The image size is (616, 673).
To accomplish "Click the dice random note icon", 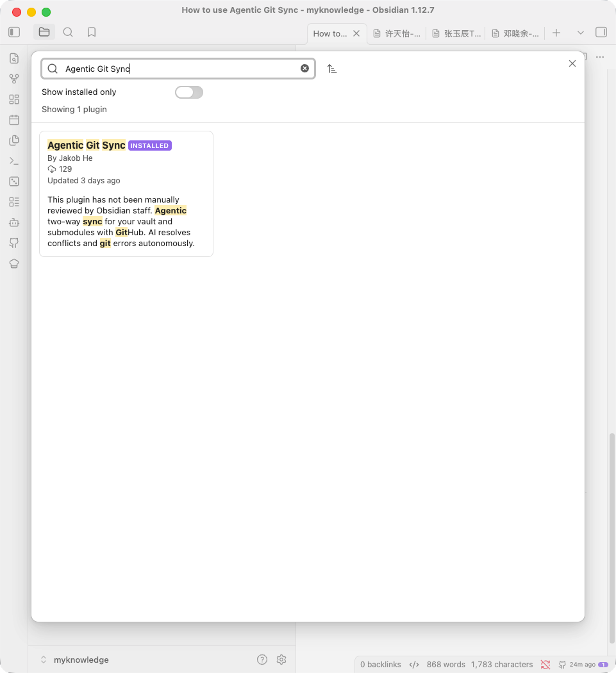I will pos(14,181).
